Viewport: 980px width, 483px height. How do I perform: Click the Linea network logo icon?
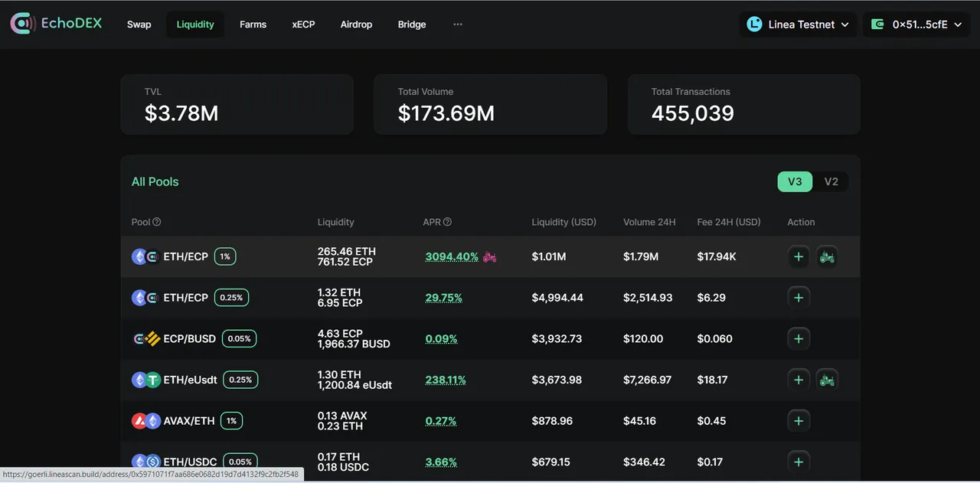tap(755, 24)
